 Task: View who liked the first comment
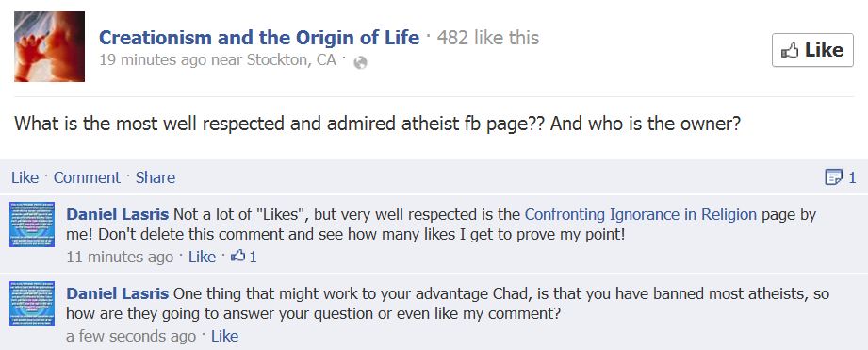click(244, 257)
